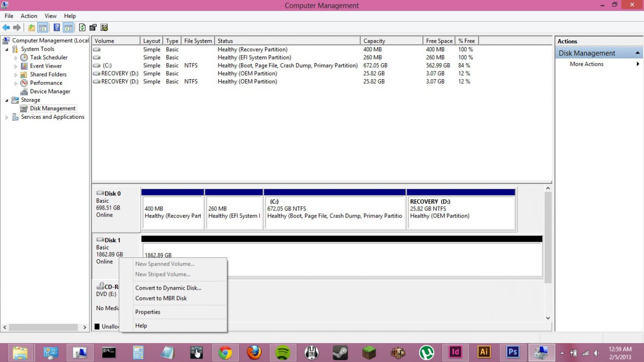Click the Refresh toolbar icon

pyautogui.click(x=82, y=27)
